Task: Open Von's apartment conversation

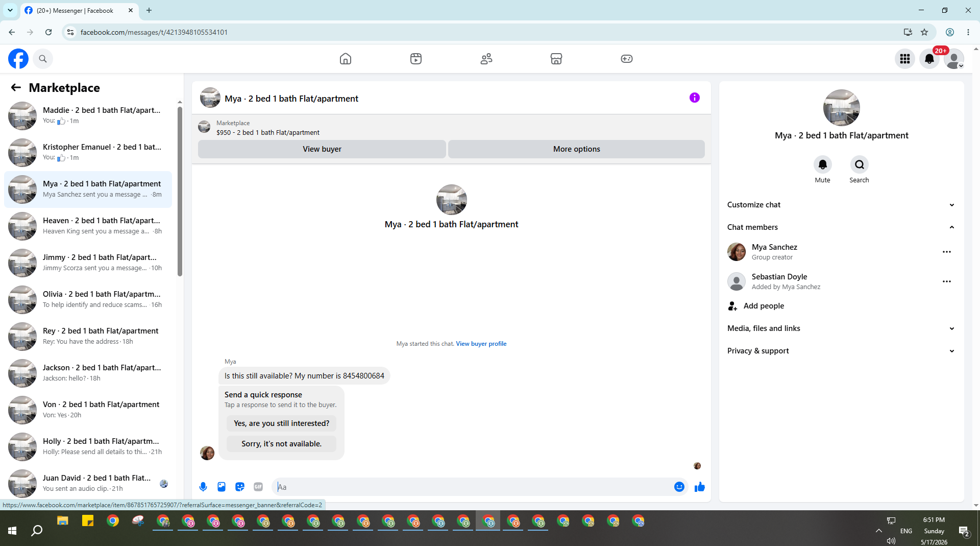Action: point(88,410)
